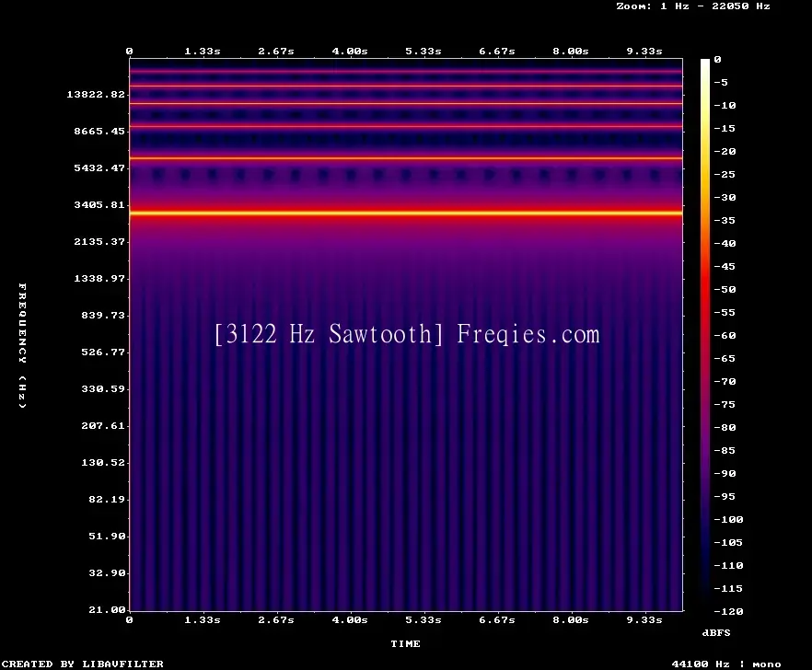
Task: Click the brightest fundamental line near 3122 Hz
Action: click(406, 213)
